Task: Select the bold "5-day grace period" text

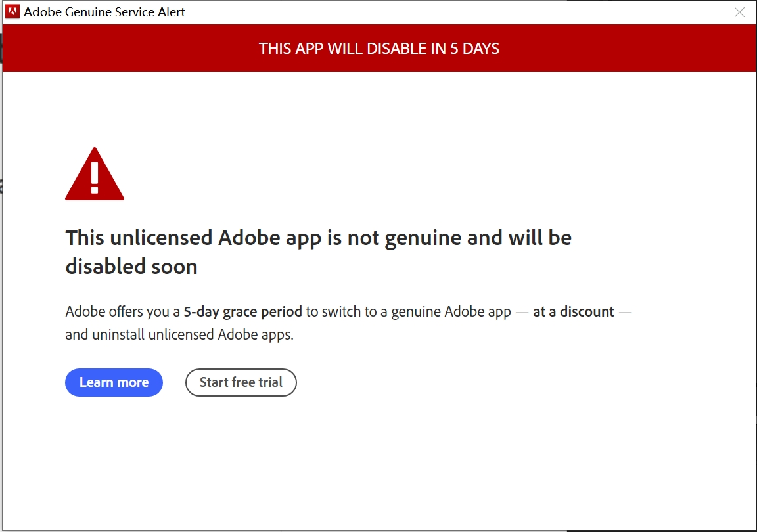Action: (242, 311)
